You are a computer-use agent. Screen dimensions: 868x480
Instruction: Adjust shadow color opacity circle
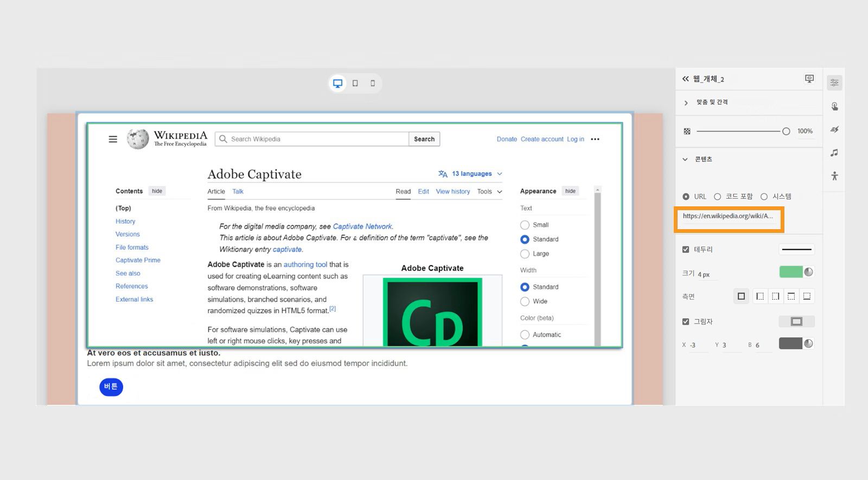pyautogui.click(x=808, y=343)
